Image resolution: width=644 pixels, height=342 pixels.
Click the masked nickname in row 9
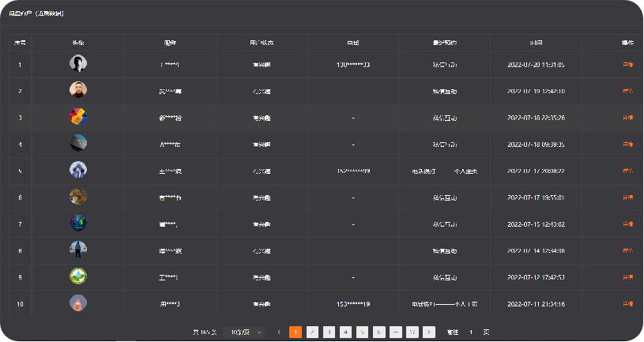(x=168, y=277)
